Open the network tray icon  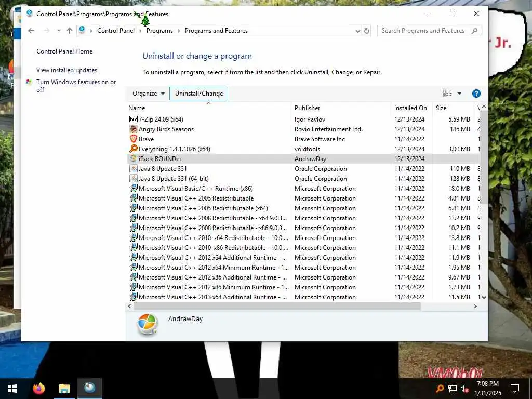point(453,389)
